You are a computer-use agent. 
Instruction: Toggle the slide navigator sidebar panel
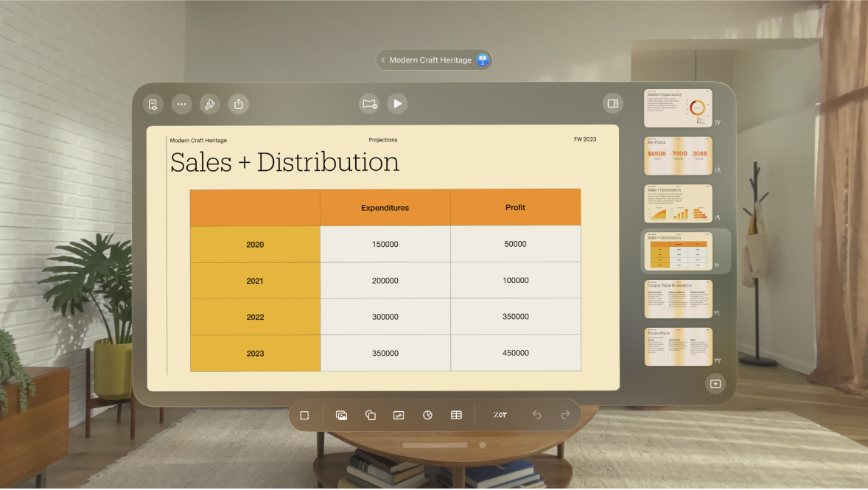coord(612,104)
